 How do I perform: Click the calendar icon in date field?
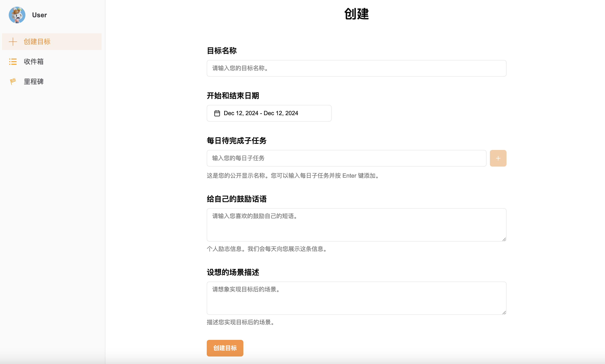coord(217,113)
